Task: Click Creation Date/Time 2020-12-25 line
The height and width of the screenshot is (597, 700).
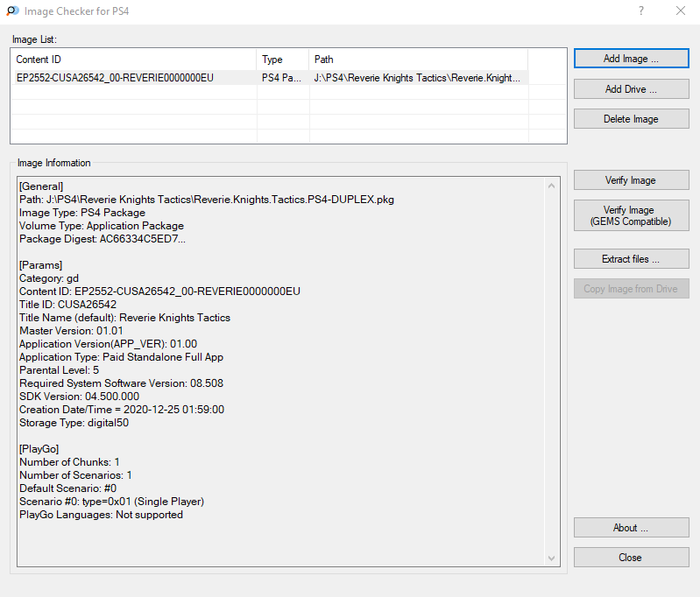Action: pyautogui.click(x=122, y=410)
